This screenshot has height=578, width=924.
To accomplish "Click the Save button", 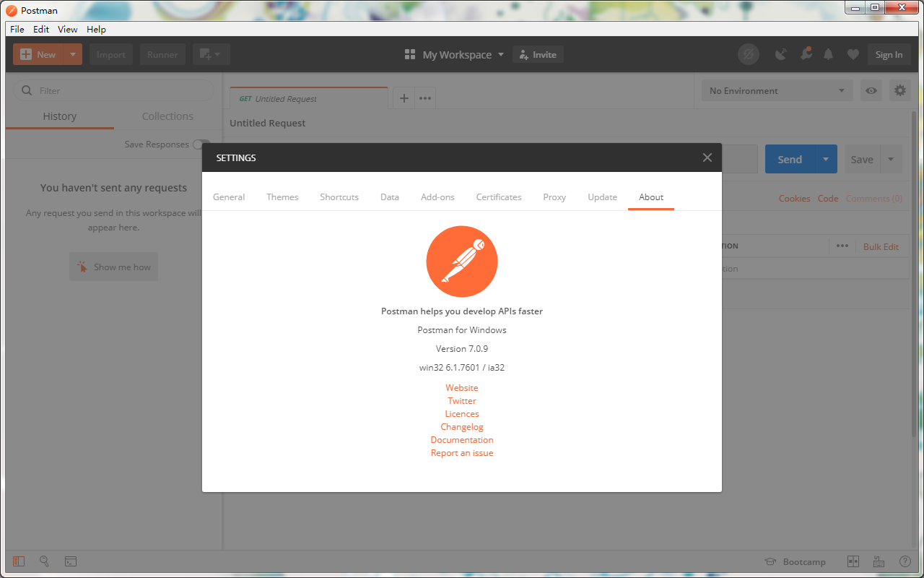I will [x=862, y=159].
